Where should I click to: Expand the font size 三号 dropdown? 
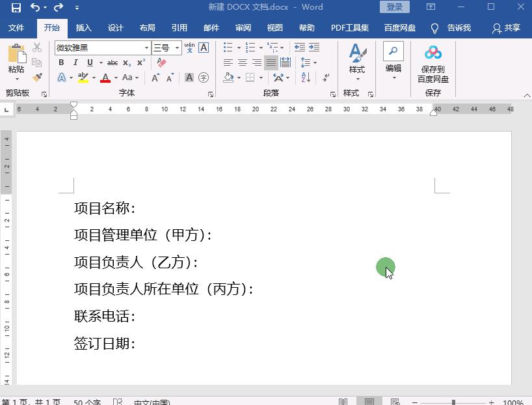point(177,48)
